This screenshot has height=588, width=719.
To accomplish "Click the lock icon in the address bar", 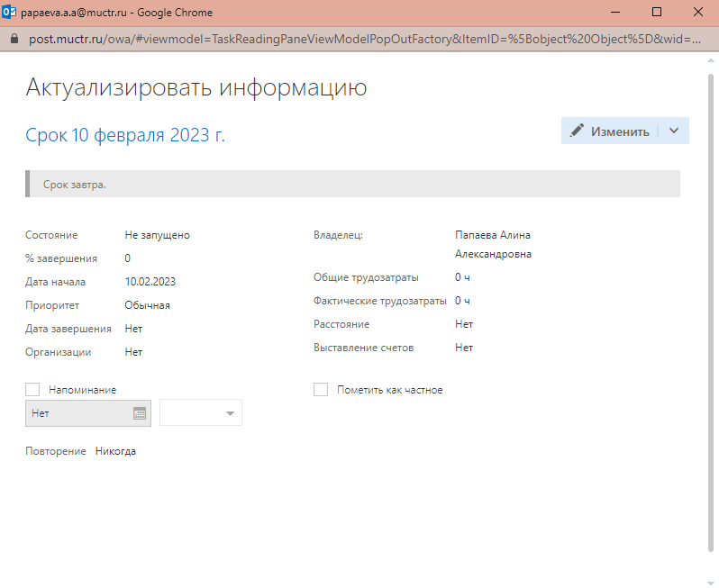I will [x=13, y=40].
